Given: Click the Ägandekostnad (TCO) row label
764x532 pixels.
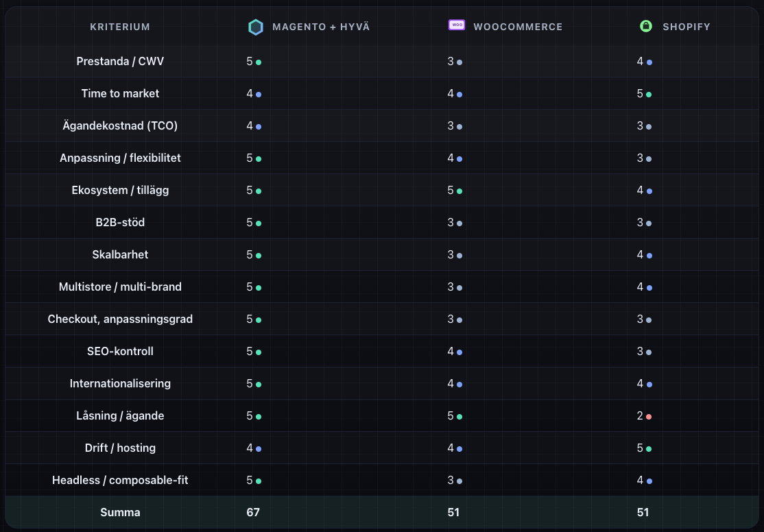Looking at the screenshot, I should pyautogui.click(x=120, y=125).
